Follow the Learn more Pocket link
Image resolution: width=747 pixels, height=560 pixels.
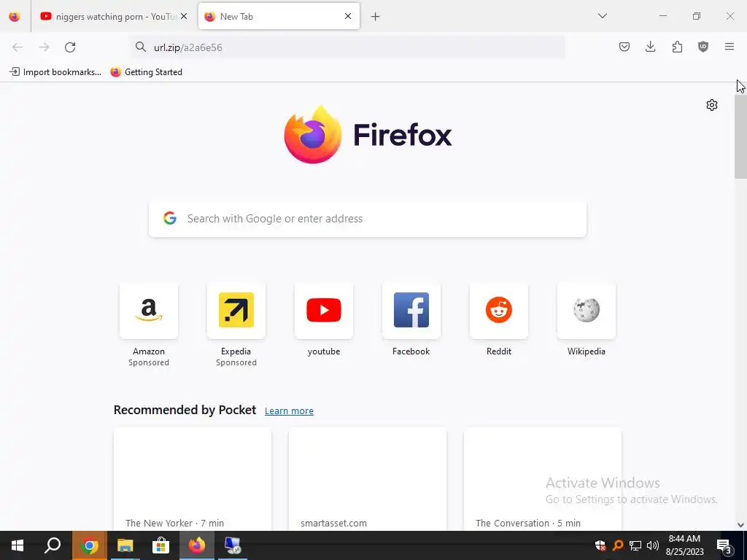[x=289, y=411]
